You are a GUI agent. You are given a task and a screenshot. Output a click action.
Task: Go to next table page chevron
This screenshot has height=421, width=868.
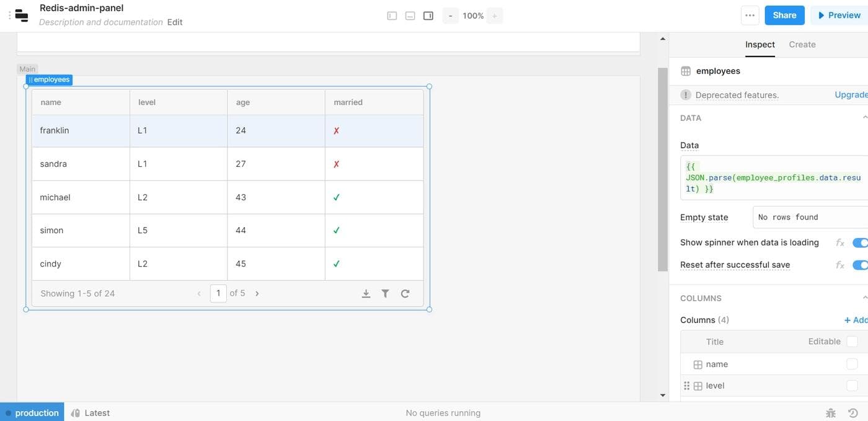tap(257, 293)
